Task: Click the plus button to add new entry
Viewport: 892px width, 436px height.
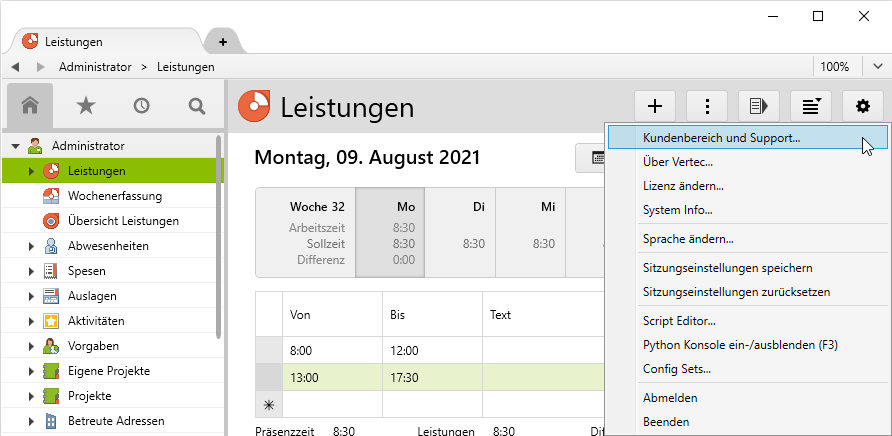Action: [656, 106]
